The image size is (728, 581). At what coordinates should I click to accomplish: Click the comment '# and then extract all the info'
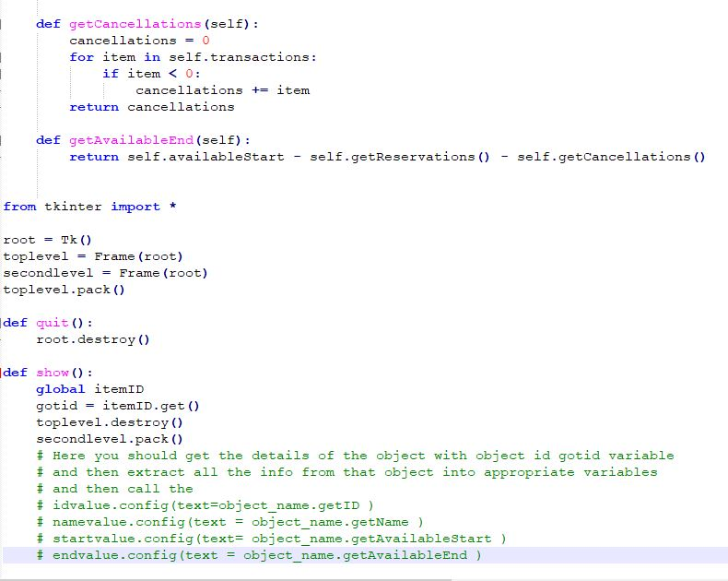(346, 472)
